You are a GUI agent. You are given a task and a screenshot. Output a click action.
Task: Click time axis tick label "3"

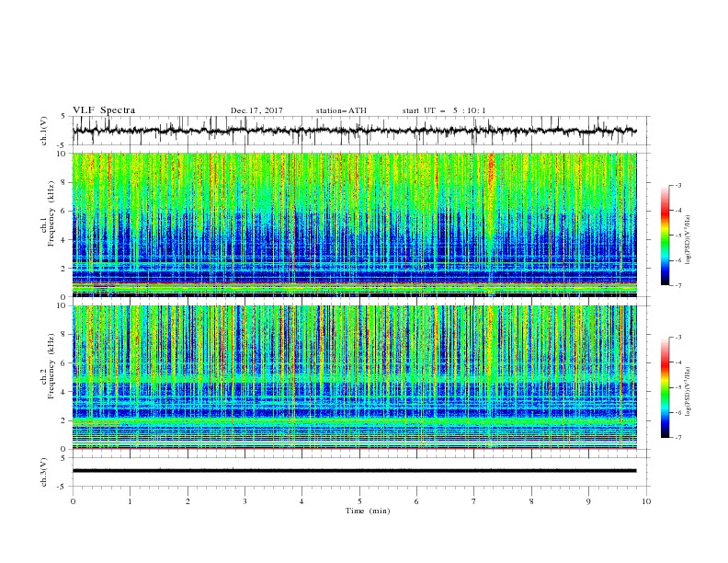coord(245,501)
